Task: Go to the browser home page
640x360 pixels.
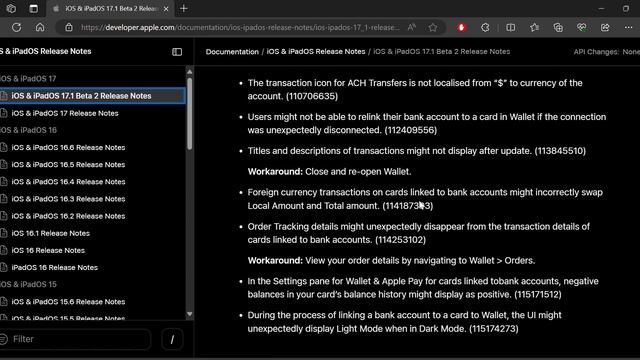Action: 40,27
